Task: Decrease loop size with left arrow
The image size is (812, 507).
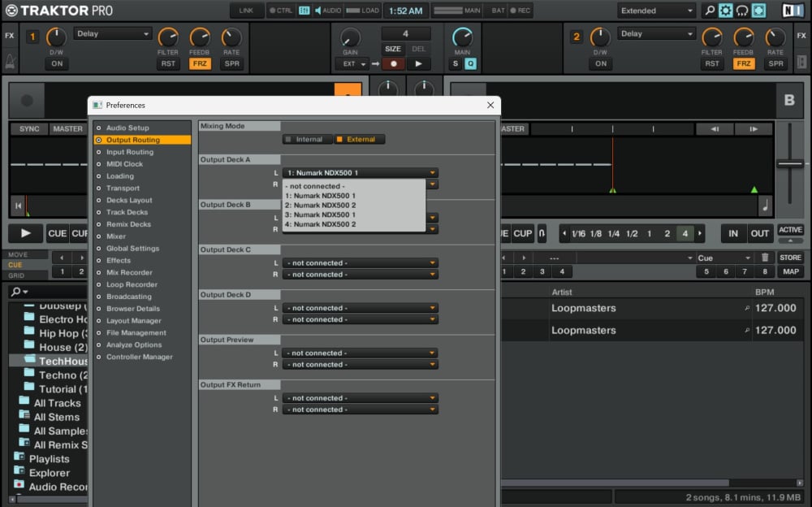Action: (x=564, y=233)
